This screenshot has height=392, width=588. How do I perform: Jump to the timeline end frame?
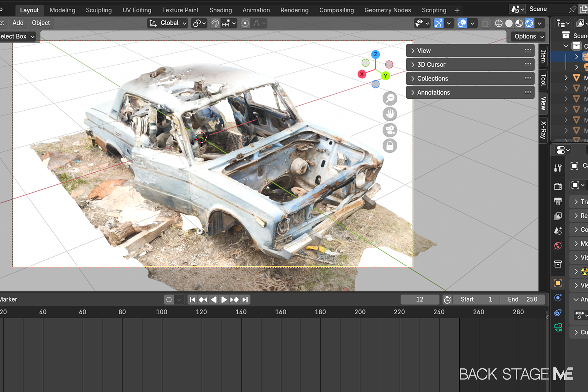(x=245, y=300)
